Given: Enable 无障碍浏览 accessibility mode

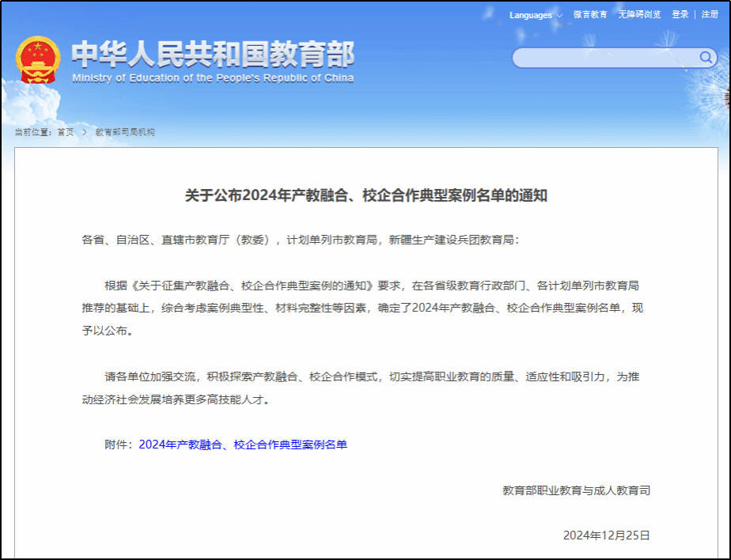Looking at the screenshot, I should point(639,15).
